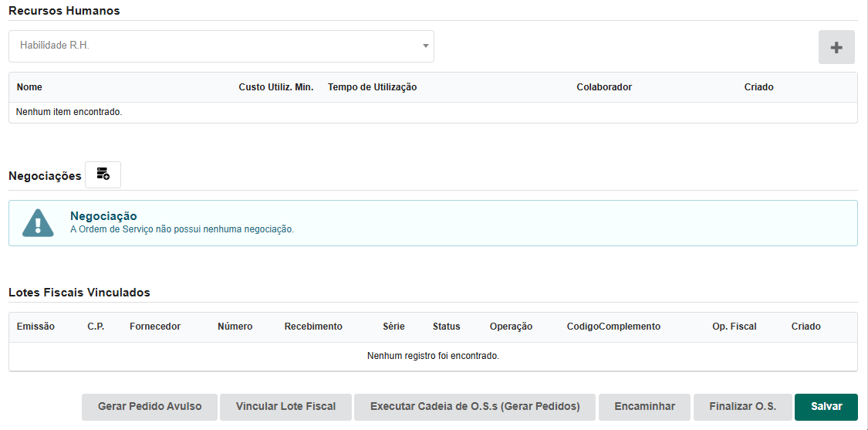This screenshot has width=868, height=430.
Task: Click the Recebimento column header
Action: (x=312, y=327)
